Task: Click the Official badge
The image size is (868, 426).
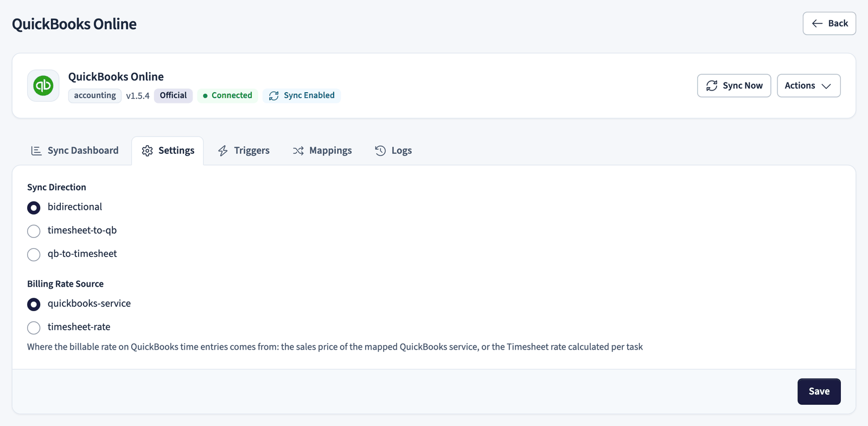Action: pyautogui.click(x=173, y=95)
